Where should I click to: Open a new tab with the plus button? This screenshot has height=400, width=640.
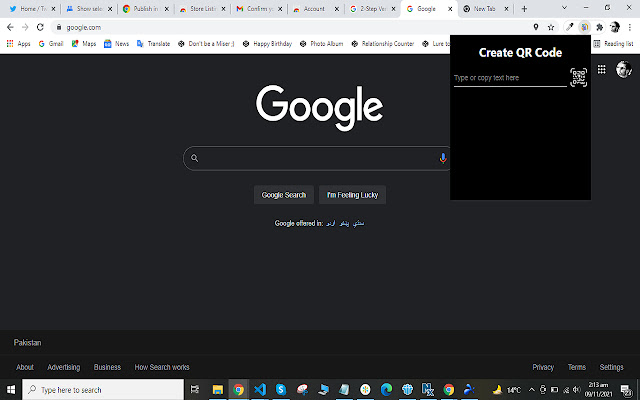point(524,9)
